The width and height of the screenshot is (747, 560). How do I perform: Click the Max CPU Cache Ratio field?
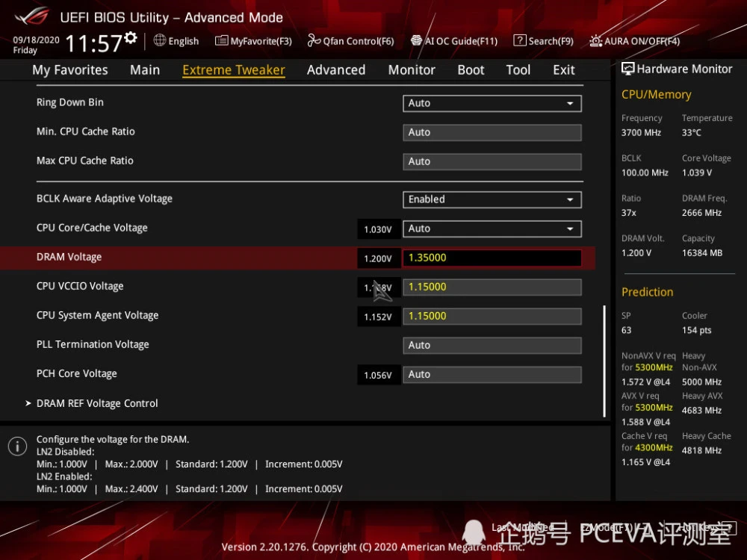pos(492,161)
